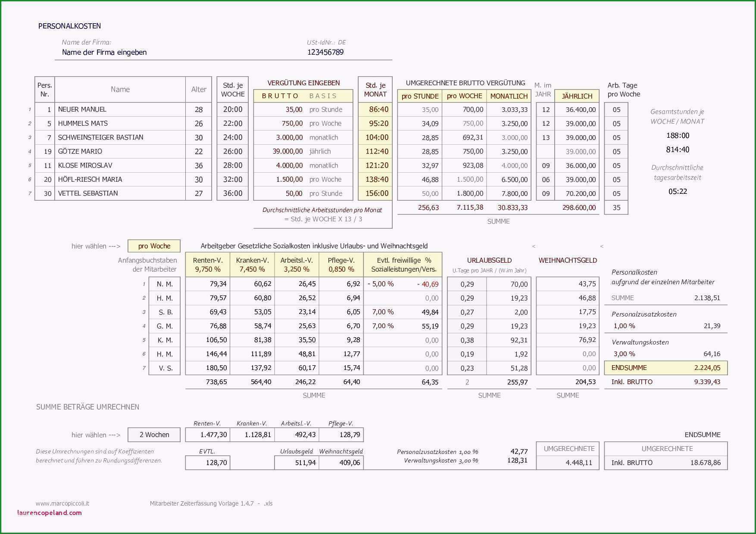Click total weekly hours 188:00

(678, 136)
